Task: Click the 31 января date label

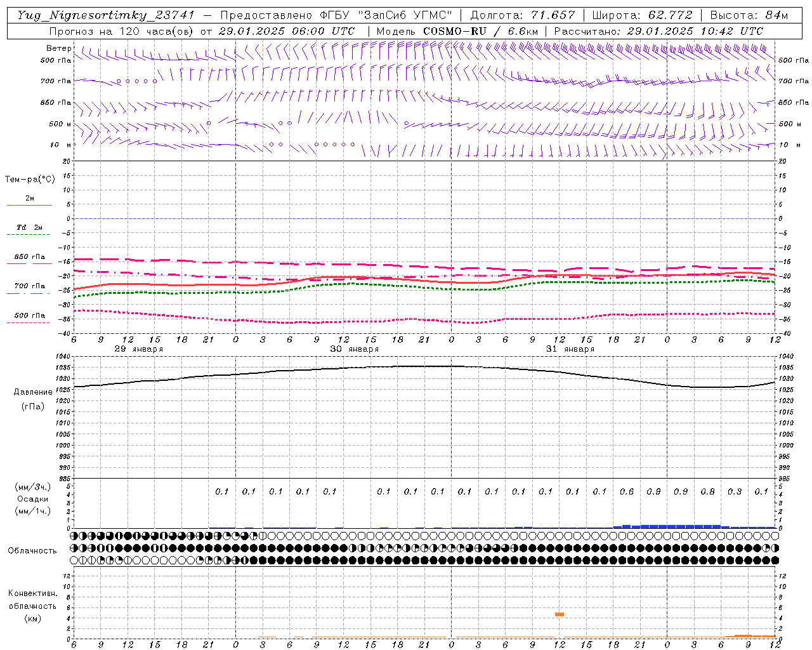Action: 570,349
